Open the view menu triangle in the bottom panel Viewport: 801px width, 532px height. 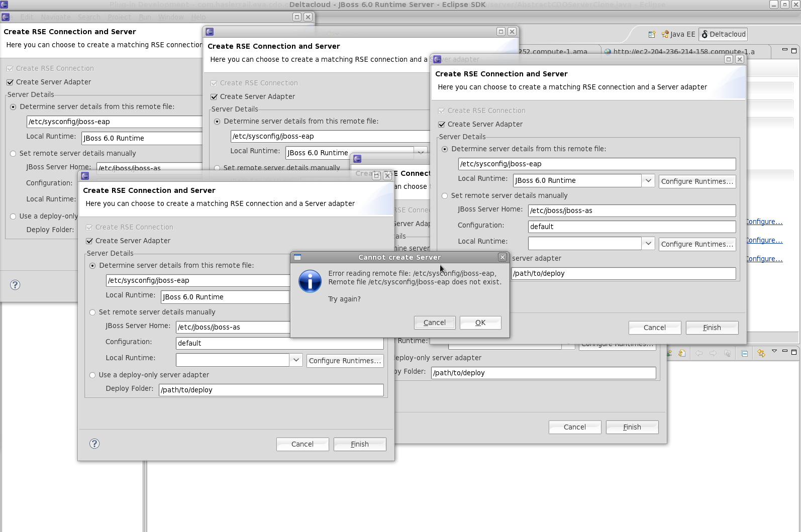774,352
